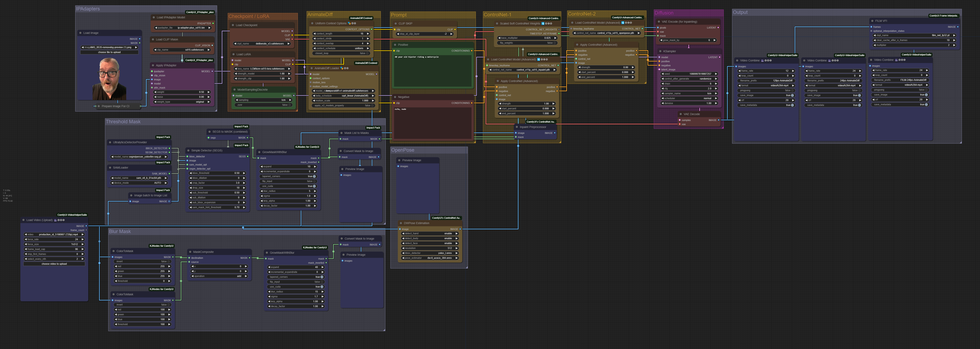
Task: Toggle zsnr in ModelSamplingDiscrete
Action: coord(263,105)
